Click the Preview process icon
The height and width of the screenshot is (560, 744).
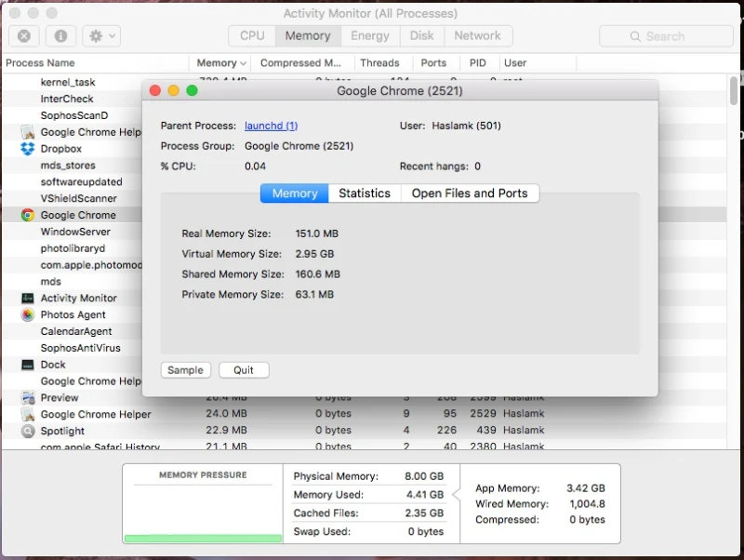pos(28,398)
